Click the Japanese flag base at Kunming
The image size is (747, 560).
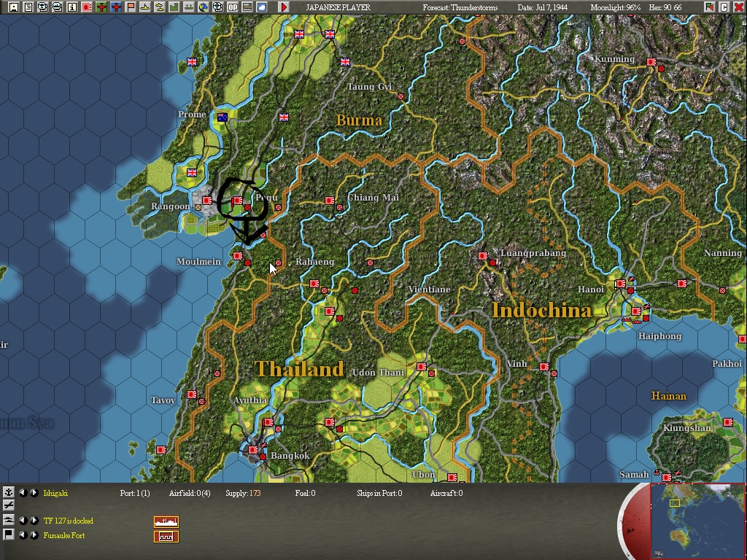coord(651,62)
